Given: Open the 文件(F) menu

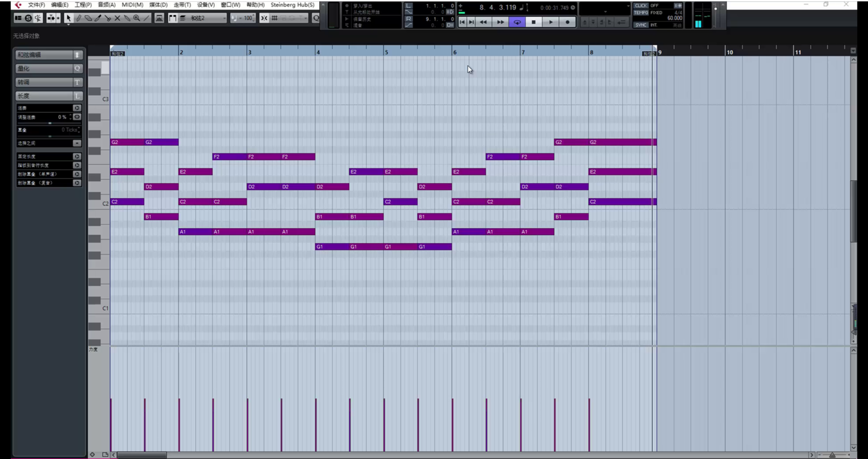Looking at the screenshot, I should point(36,5).
